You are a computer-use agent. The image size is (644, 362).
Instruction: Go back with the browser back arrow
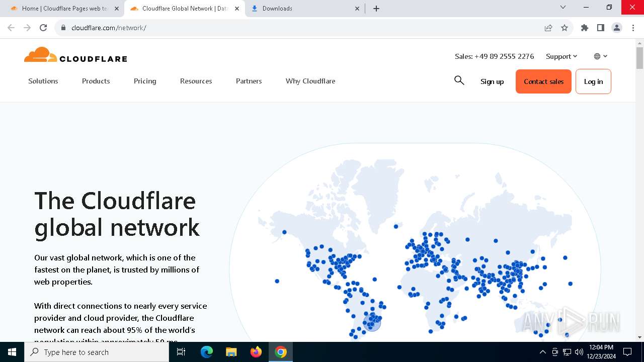click(11, 28)
